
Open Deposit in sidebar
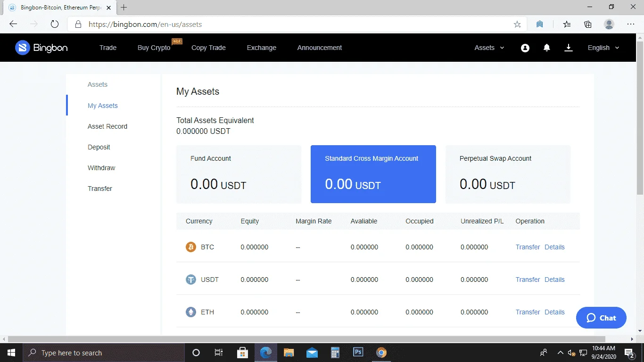pos(99,147)
